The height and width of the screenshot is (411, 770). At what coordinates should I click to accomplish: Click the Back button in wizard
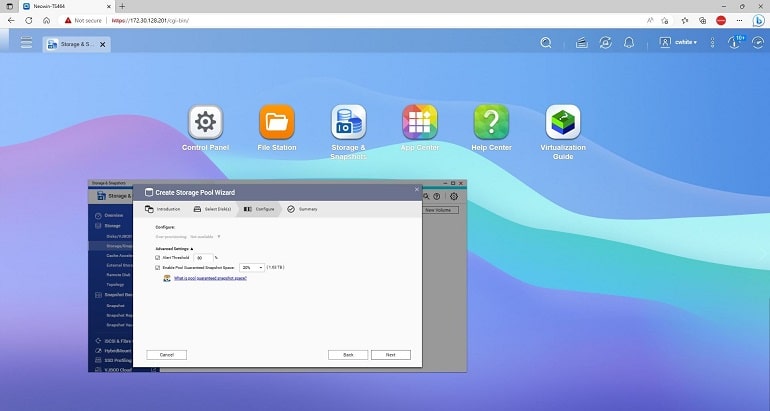348,355
